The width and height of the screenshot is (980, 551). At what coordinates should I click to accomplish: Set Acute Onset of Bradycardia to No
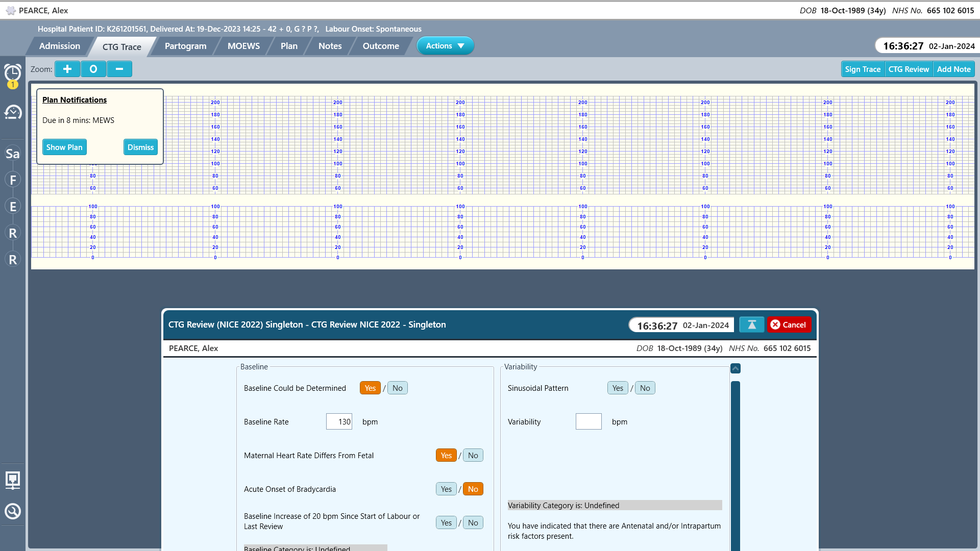[x=473, y=489]
